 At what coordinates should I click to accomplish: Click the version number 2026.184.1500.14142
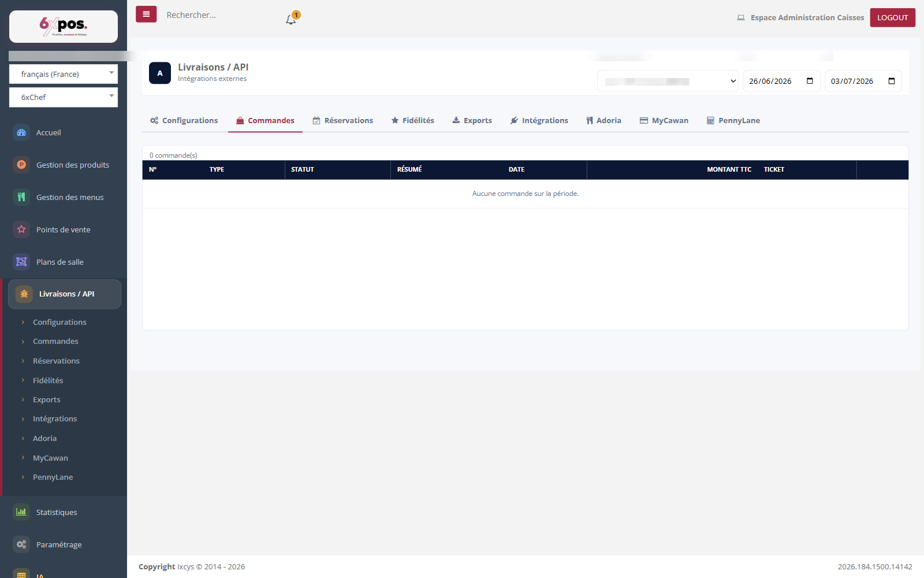click(875, 566)
